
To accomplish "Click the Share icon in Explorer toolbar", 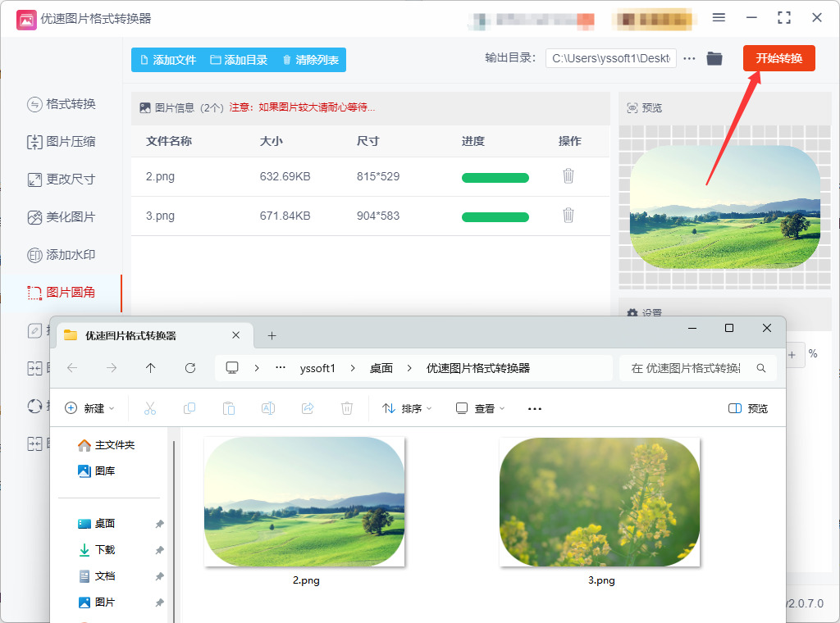I will click(308, 408).
